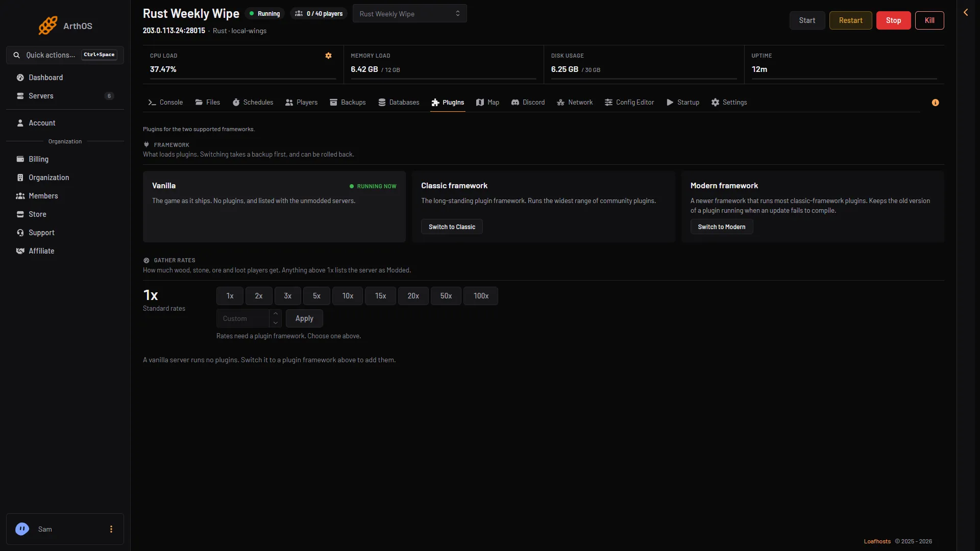Click the Switch to Modern button

tap(722, 227)
